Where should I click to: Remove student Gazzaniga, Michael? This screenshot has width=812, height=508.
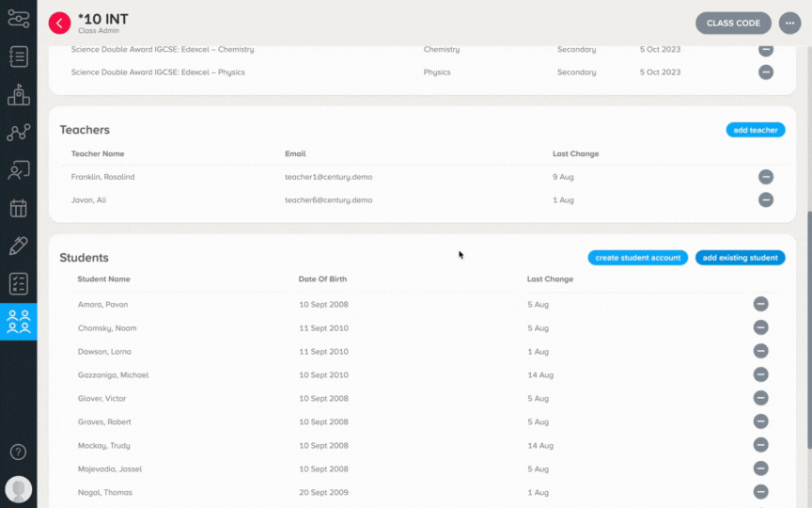tap(760, 374)
